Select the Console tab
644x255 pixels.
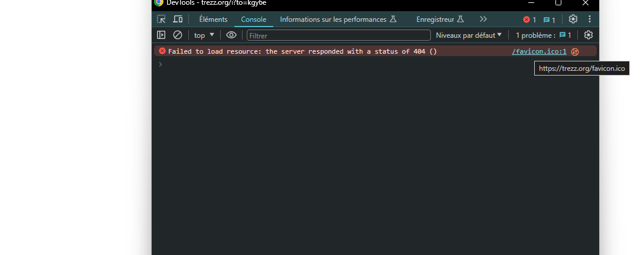click(x=253, y=19)
